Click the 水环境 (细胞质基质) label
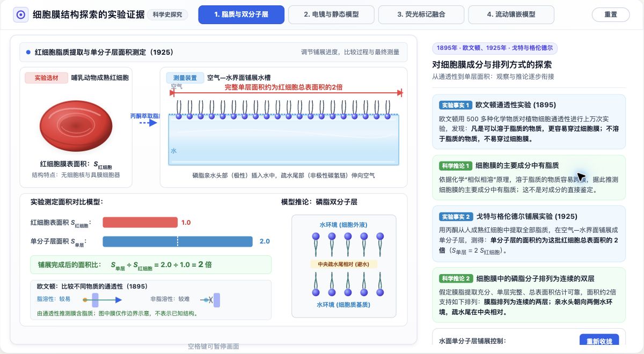The image size is (644, 354). tap(343, 305)
